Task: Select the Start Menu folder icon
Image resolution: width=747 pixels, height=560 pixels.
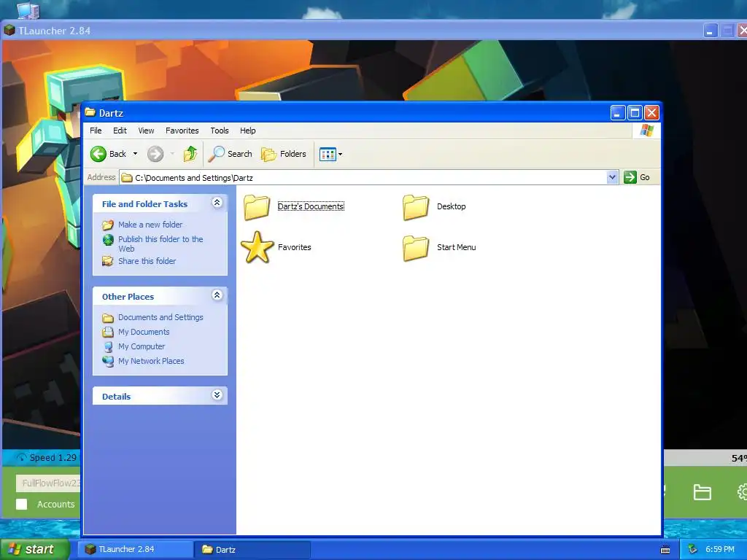Action: (416, 248)
